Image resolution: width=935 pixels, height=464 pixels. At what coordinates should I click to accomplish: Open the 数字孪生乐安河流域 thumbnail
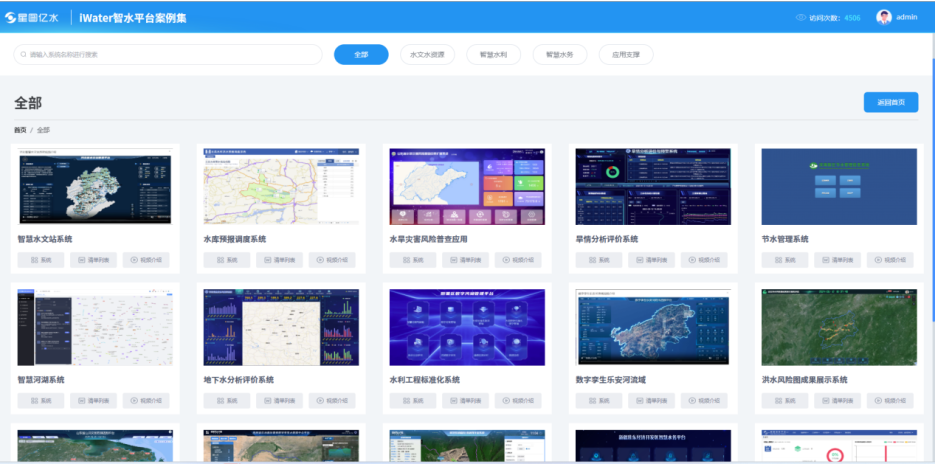tap(653, 328)
